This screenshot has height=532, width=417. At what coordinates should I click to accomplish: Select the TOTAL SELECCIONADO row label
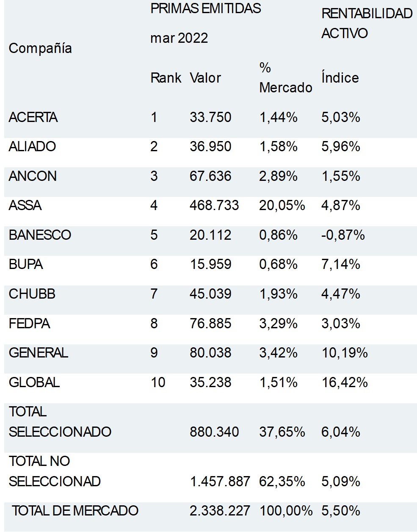click(60, 422)
